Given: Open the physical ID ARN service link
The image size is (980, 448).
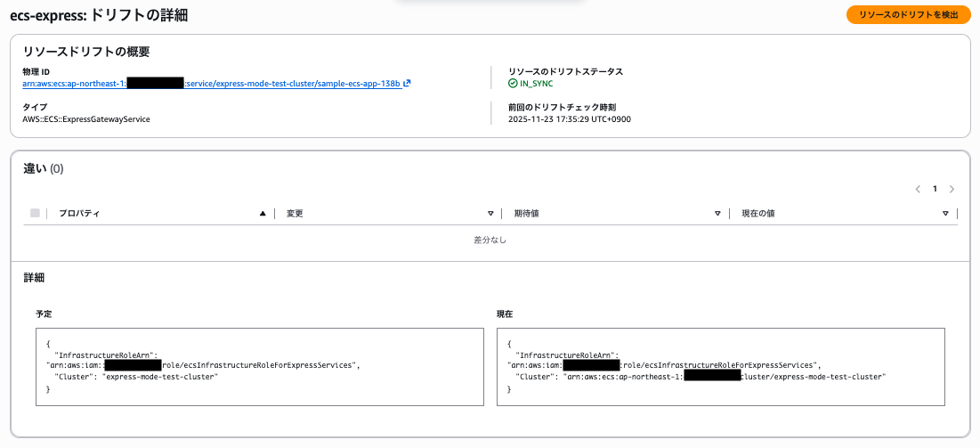Looking at the screenshot, I should (212, 83).
